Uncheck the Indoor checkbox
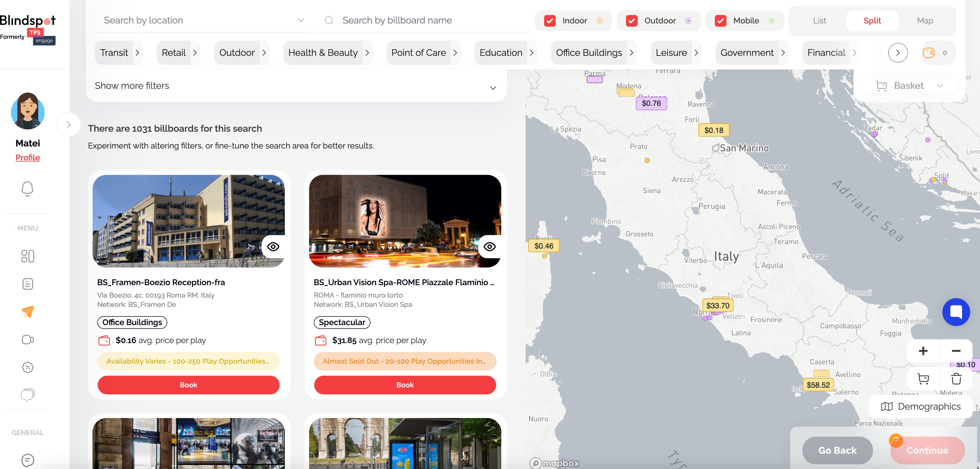This screenshot has height=469, width=980. pyautogui.click(x=550, y=21)
